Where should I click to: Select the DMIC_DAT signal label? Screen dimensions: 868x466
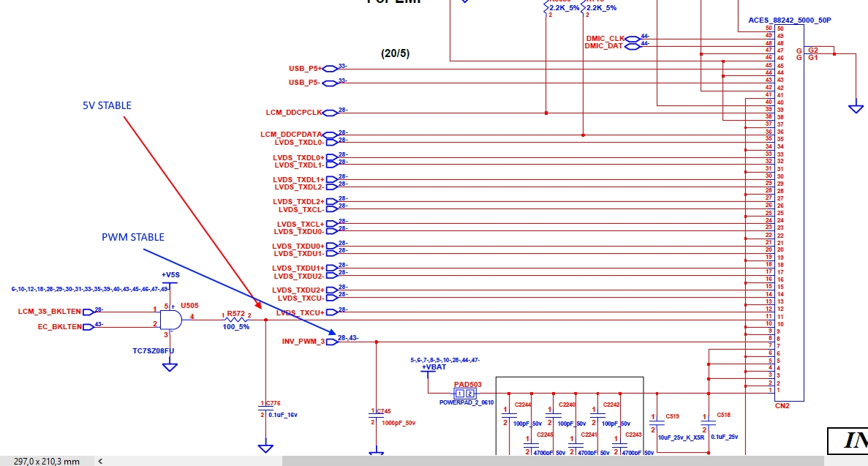coord(604,46)
